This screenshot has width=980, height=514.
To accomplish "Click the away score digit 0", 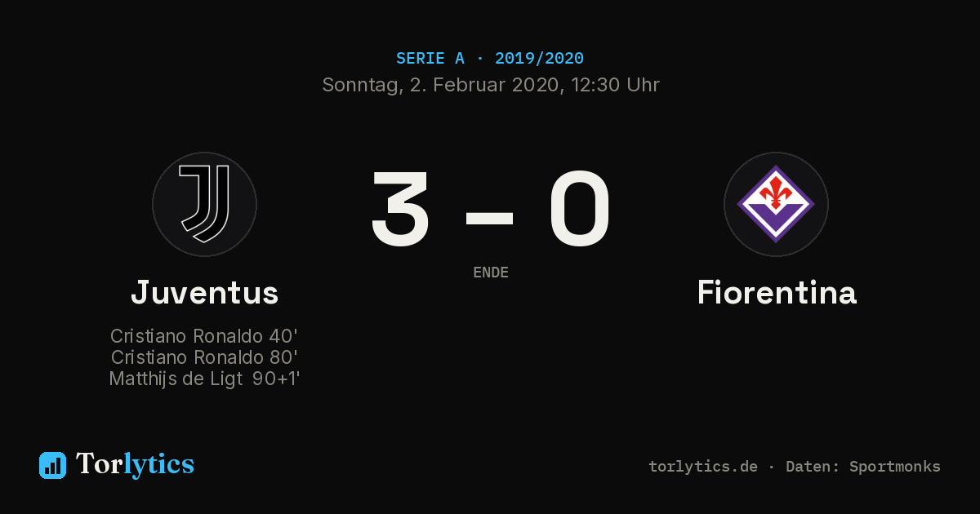I will pos(580,209).
